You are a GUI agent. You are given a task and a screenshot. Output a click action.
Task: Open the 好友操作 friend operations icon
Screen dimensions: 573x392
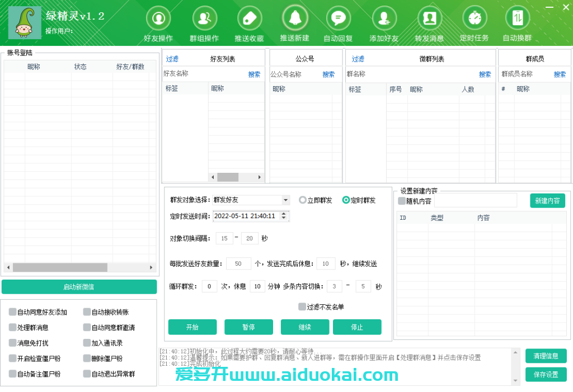(x=158, y=18)
